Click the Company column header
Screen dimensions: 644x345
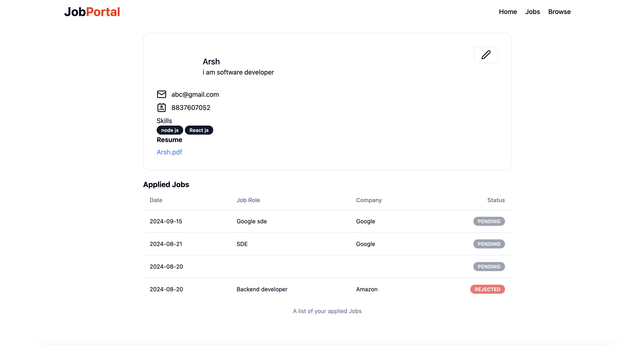pyautogui.click(x=369, y=200)
